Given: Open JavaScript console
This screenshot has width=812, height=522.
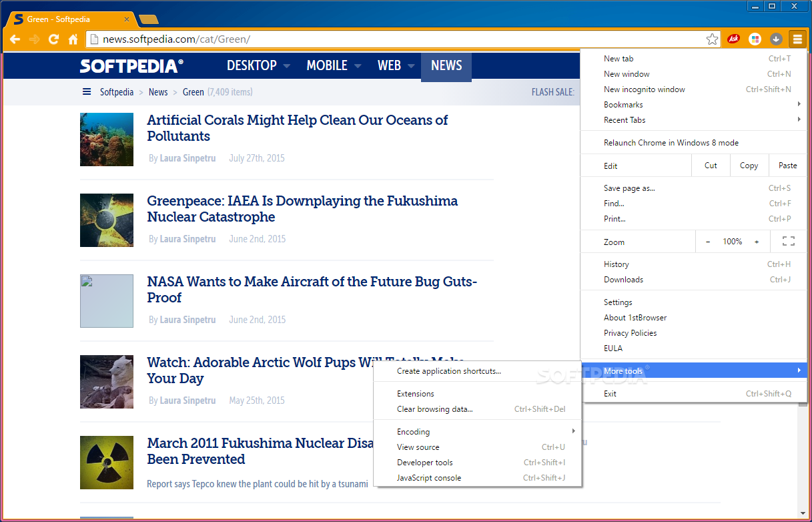Looking at the screenshot, I should click(x=478, y=478).
